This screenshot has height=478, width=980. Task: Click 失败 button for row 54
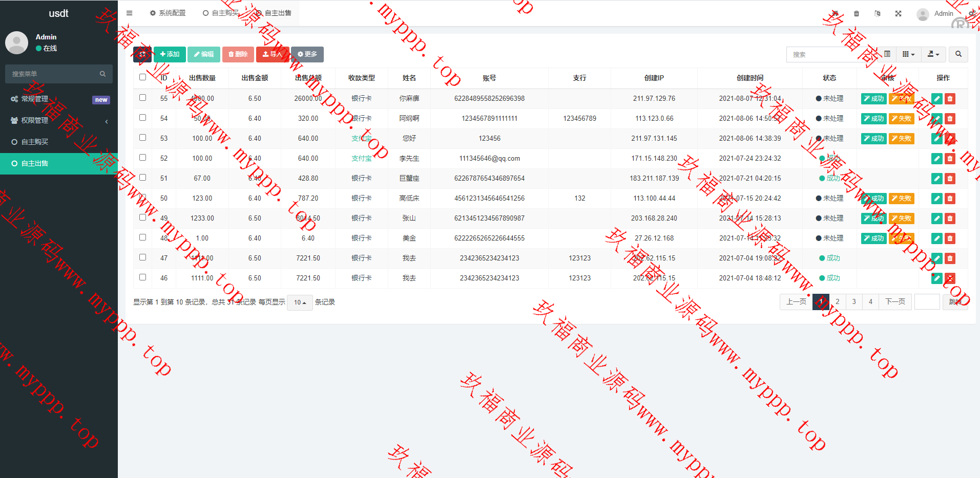coord(901,119)
